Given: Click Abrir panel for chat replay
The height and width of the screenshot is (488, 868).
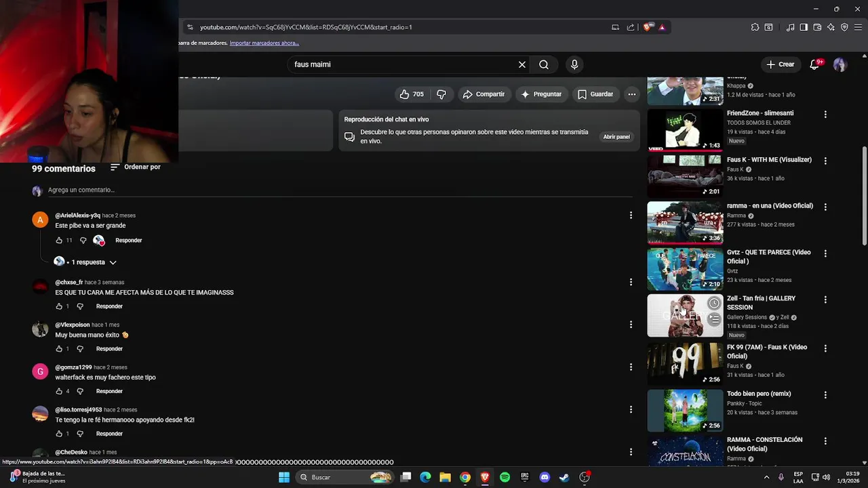Looking at the screenshot, I should pos(616,137).
